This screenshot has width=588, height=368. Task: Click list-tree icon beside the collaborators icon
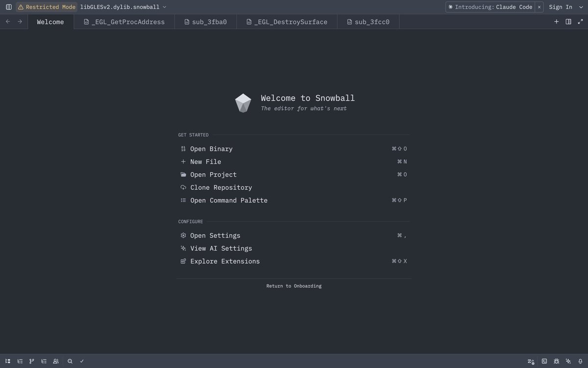coord(44,361)
